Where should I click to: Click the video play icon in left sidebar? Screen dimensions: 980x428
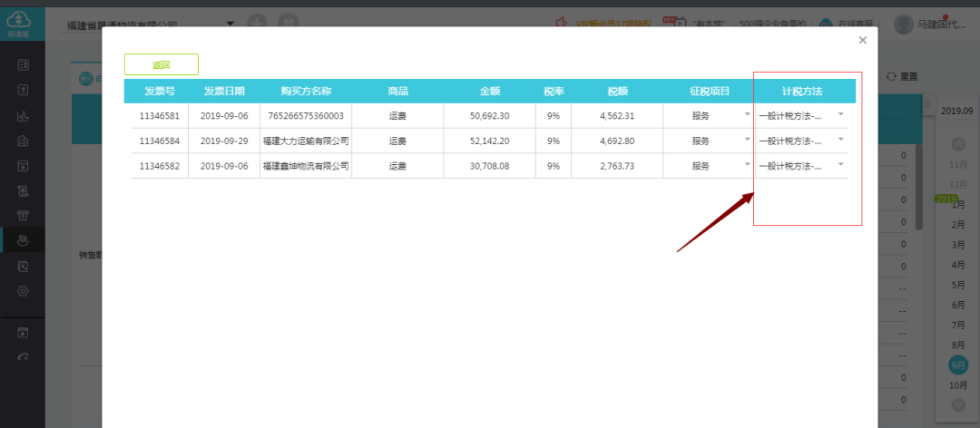24,332
